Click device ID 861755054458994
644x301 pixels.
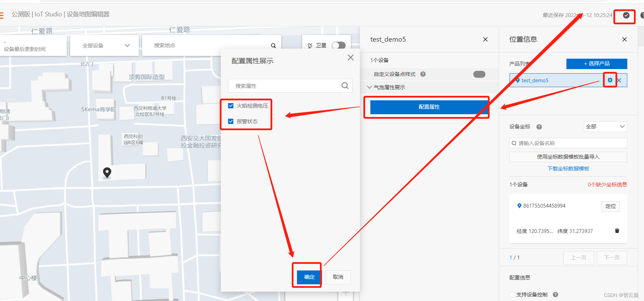[544, 206]
